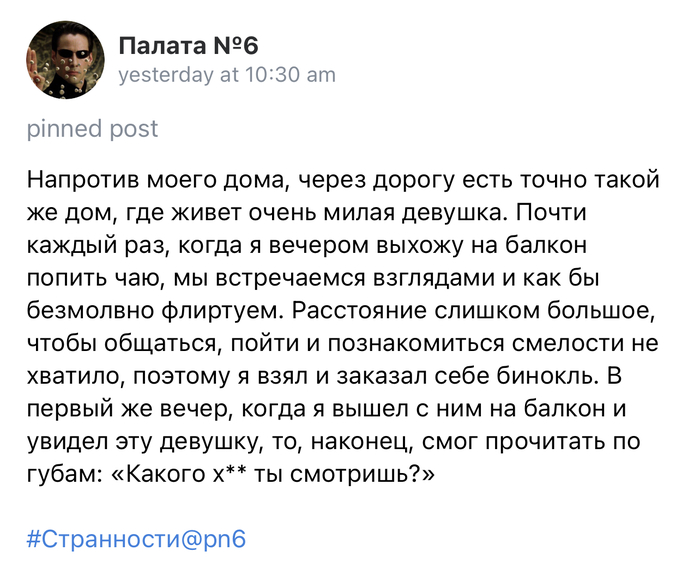Click the 'yesterday at 10:30 am' timestamp
700x575 pixels.
point(227,75)
